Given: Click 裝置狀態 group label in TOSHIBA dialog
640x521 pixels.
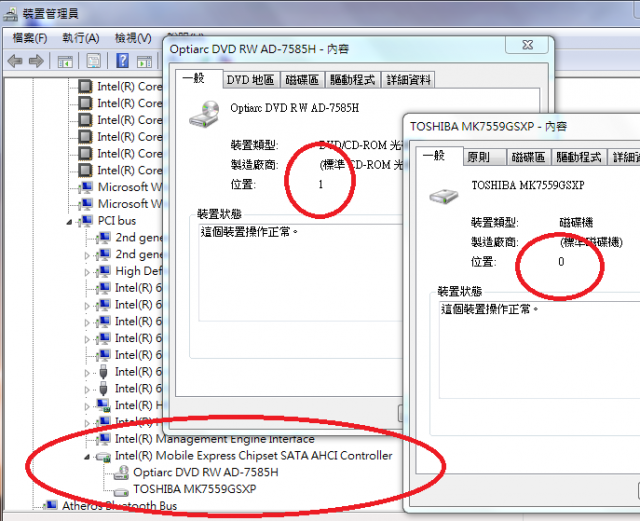Looking at the screenshot, I should coord(460,292).
